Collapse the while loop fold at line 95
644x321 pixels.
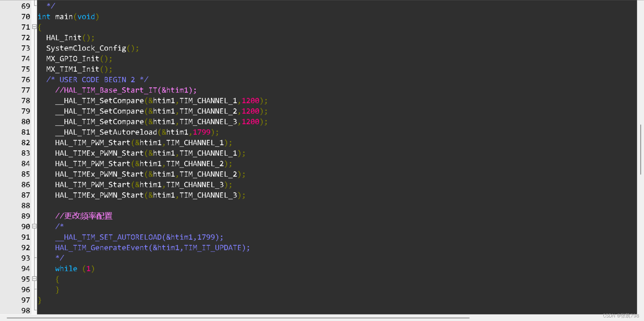click(x=34, y=279)
